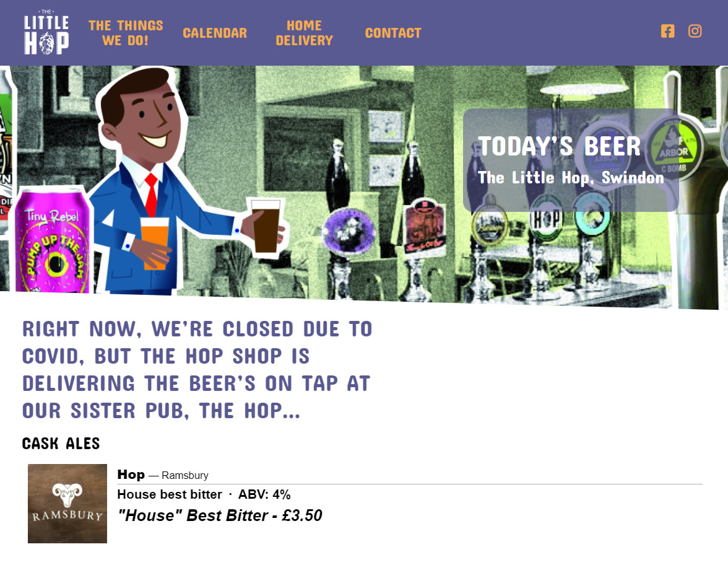Click the Tiny Rebel pink can
Screen dimensions: 728x565
tap(52, 240)
